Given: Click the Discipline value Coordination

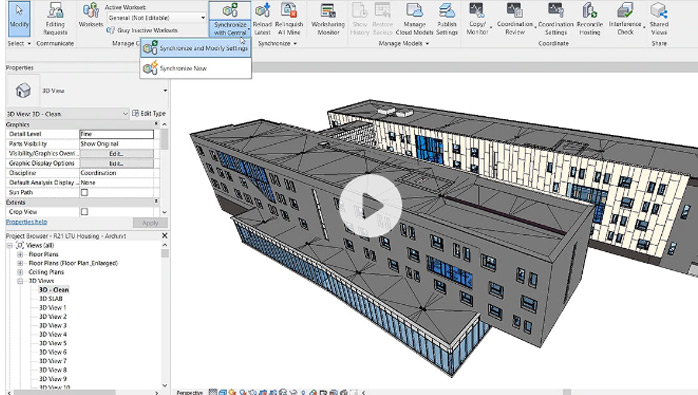Looking at the screenshot, I should pos(117,173).
